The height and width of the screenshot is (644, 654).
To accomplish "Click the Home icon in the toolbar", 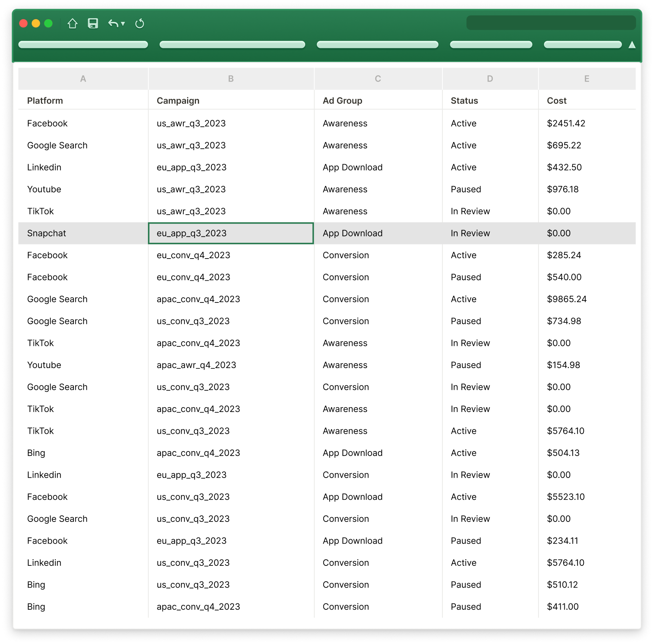I will 73,23.
